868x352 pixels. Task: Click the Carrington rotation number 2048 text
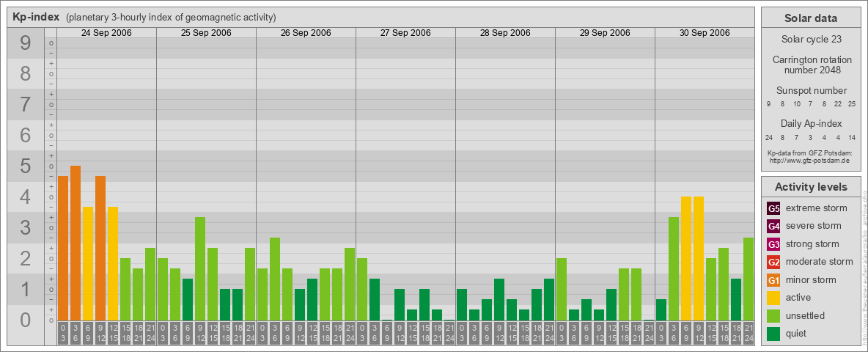tap(811, 65)
